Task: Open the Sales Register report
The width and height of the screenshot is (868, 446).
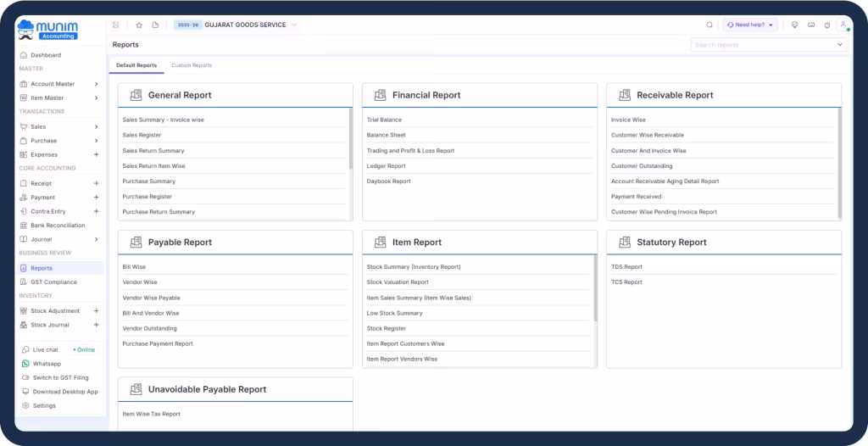Action: [x=142, y=135]
